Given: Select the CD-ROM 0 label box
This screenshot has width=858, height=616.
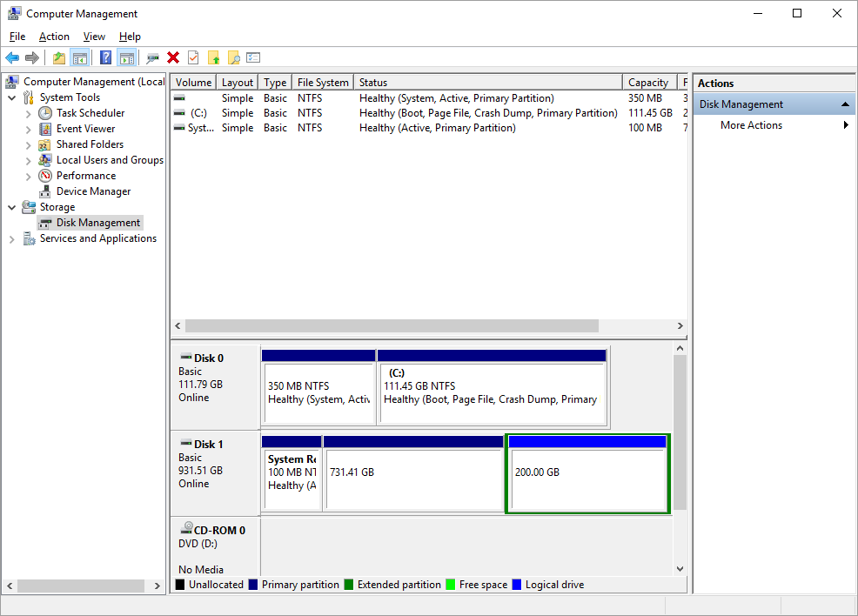Looking at the screenshot, I should click(216, 546).
